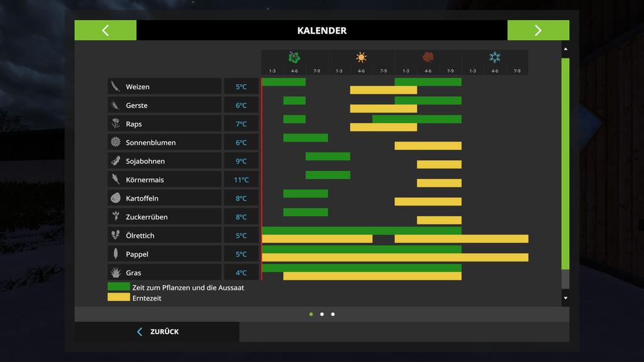Go to the next page with right arrow
Screen dimensions: 644x362
click(538, 30)
